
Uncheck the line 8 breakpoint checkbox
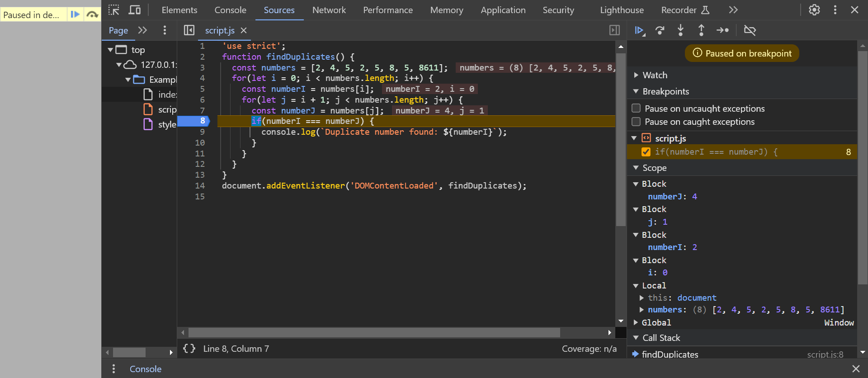646,152
